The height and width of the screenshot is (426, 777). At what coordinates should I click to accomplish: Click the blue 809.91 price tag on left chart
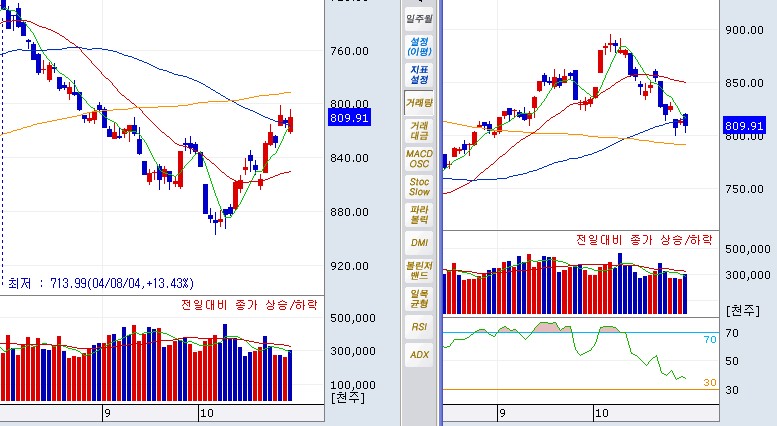[349, 118]
